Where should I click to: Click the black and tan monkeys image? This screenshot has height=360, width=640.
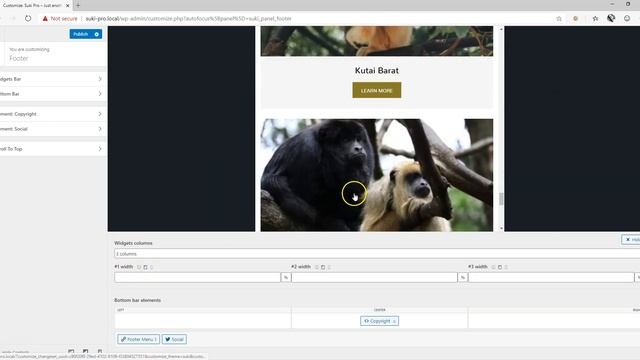(377, 175)
